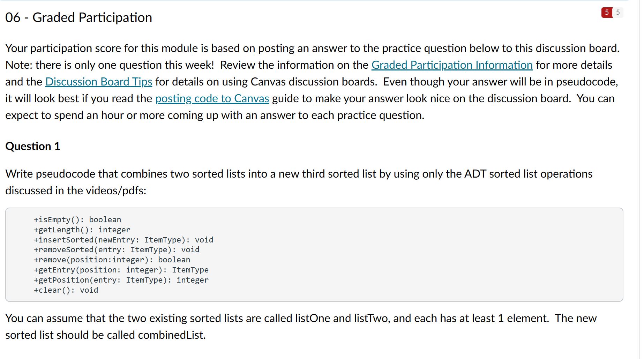
Task: Follow the posting code to Canvas guide link
Action: [212, 98]
